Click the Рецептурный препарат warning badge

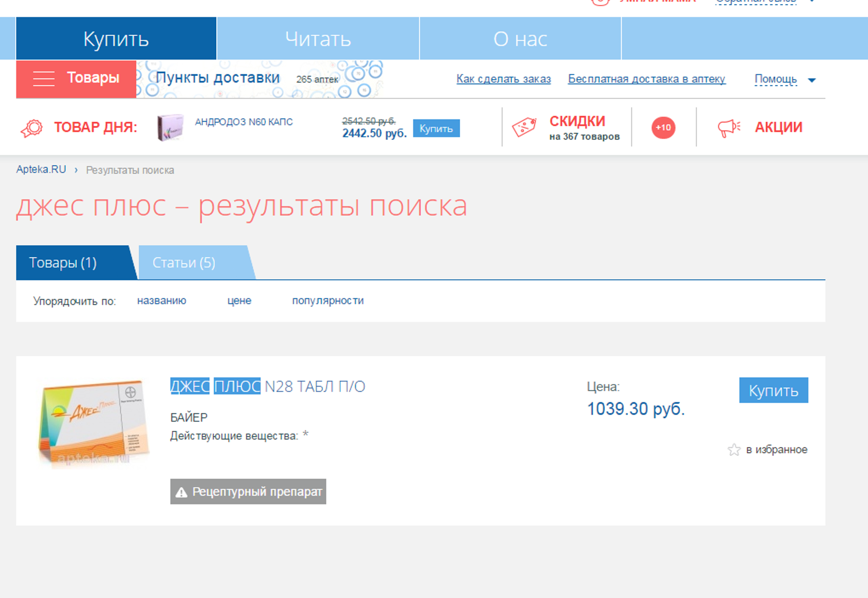[x=248, y=491]
